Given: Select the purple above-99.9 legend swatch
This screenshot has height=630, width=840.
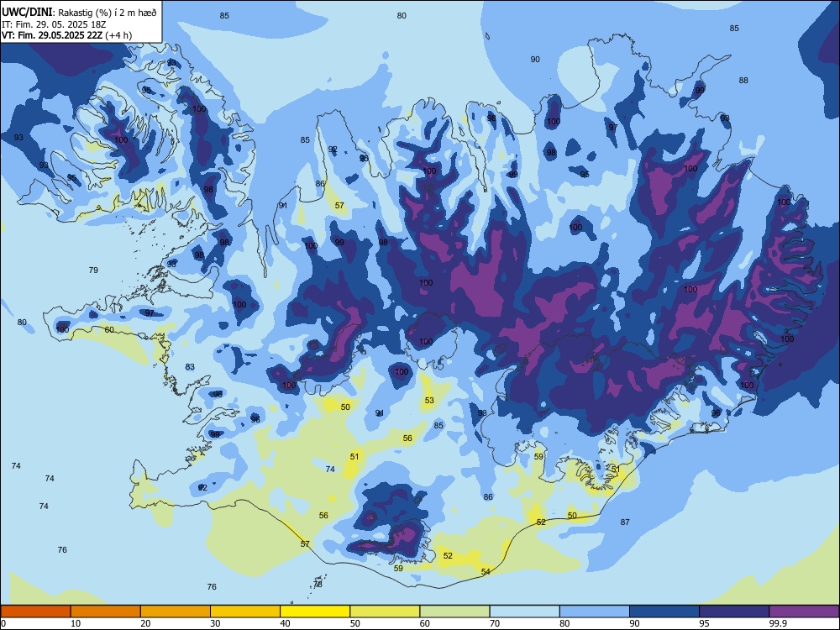Looking at the screenshot, I should (x=804, y=612).
